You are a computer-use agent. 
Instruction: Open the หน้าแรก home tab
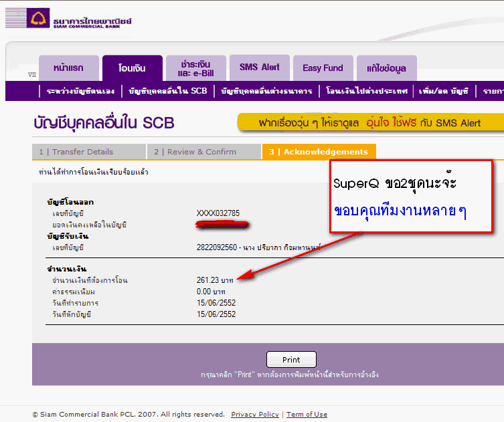[x=68, y=68]
